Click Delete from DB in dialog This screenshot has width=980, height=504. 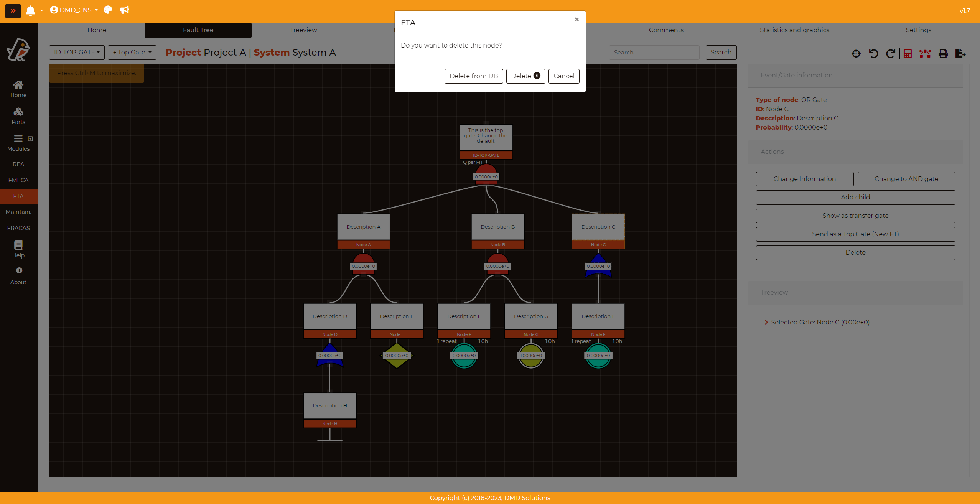click(473, 76)
